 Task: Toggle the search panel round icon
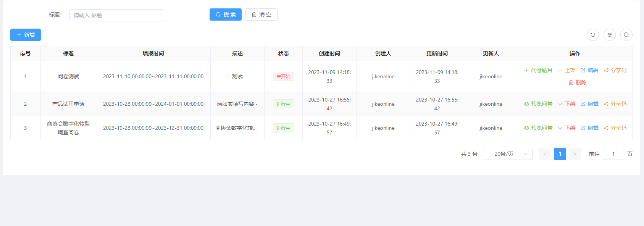626,35
